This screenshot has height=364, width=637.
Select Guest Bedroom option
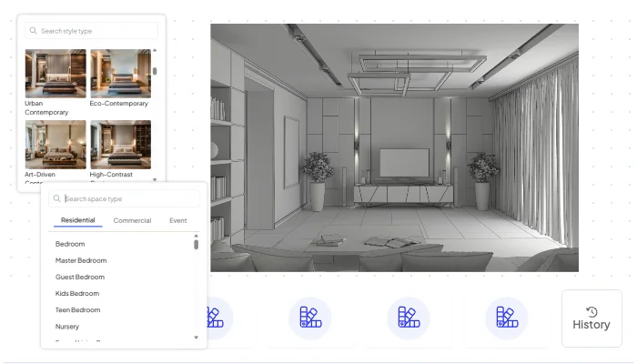[x=80, y=277]
